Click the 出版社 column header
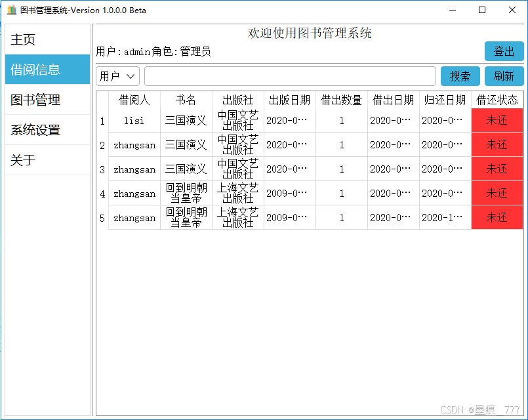Image resolution: width=528 pixels, height=420 pixels. point(238,100)
